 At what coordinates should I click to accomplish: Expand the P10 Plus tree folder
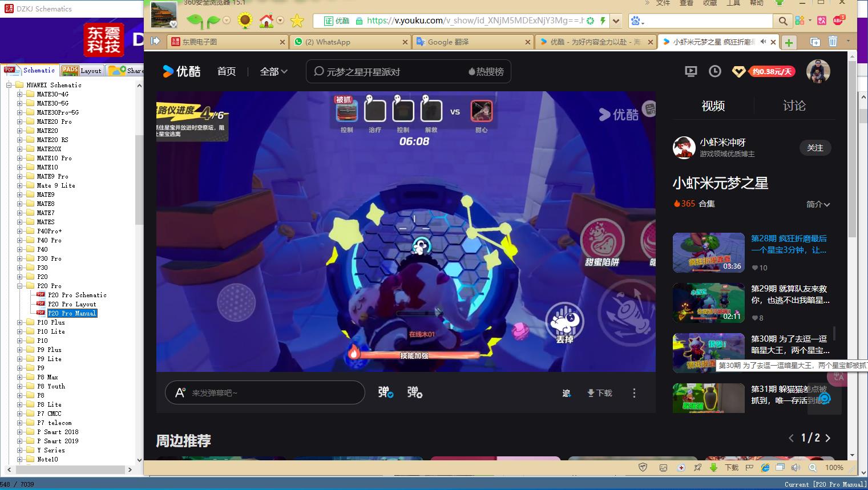pyautogui.click(x=20, y=322)
